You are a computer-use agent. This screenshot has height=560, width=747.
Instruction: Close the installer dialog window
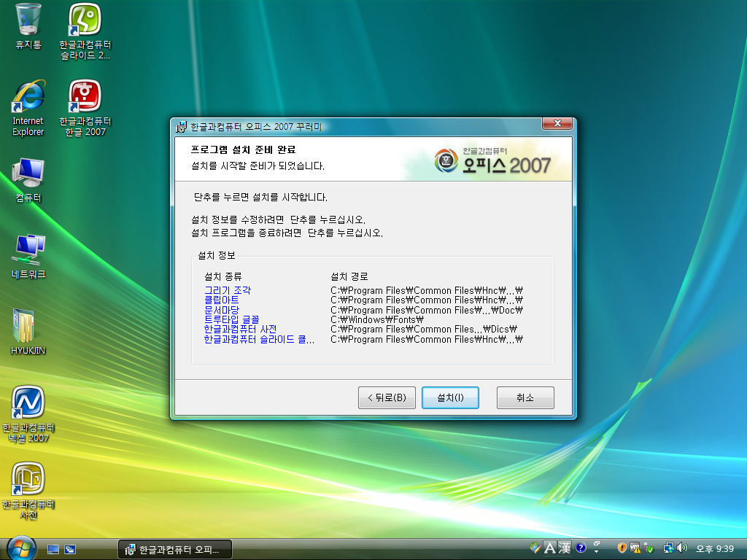pos(557,123)
